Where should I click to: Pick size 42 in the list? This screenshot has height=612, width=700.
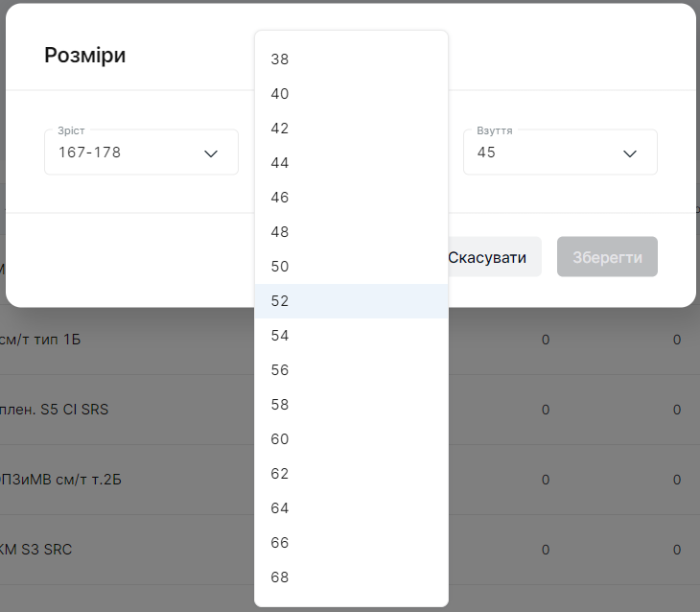pos(351,129)
